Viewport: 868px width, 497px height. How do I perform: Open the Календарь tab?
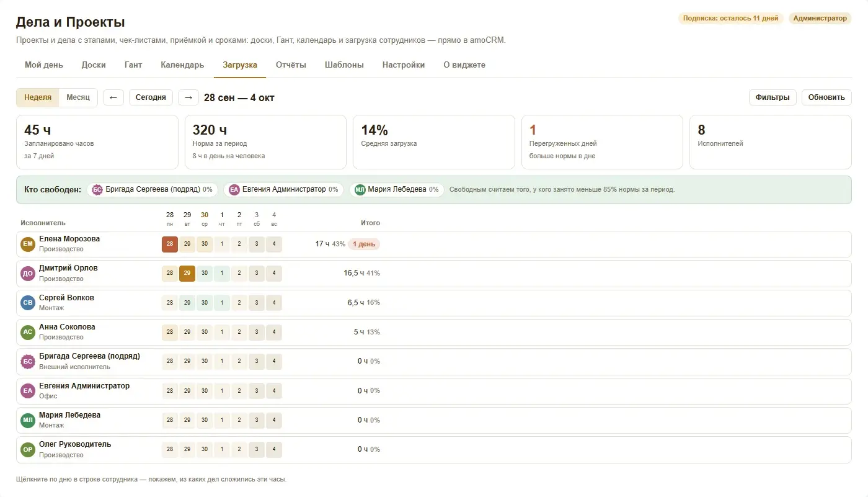tap(182, 65)
